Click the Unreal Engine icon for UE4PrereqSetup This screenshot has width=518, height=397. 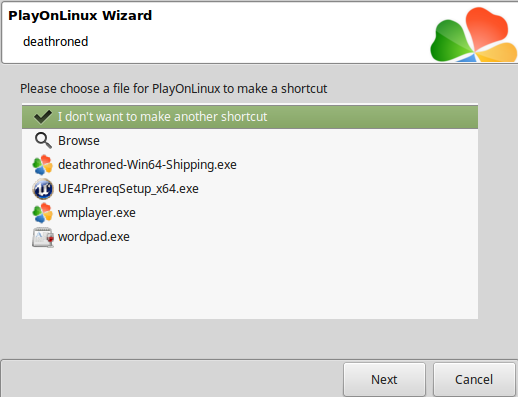(x=43, y=189)
